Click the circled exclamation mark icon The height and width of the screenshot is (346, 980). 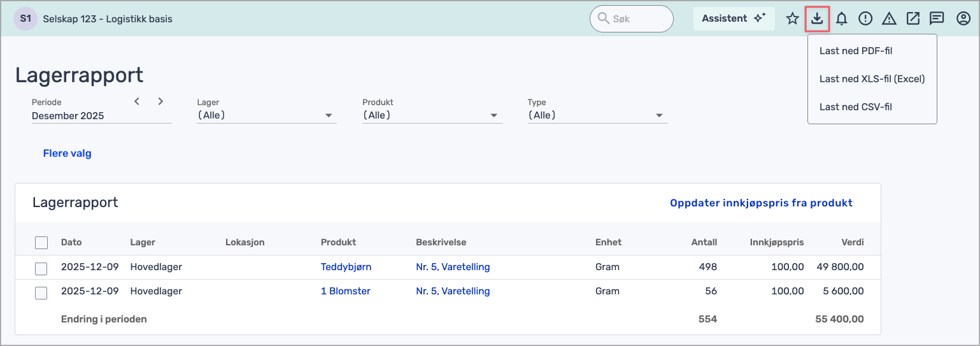click(x=865, y=19)
